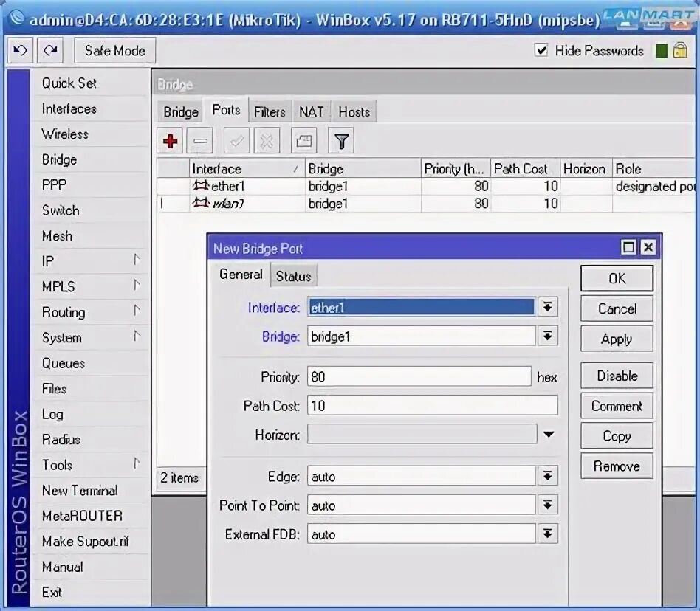Click the WinBox logo in title bar
700x611 pixels.
[17, 18]
